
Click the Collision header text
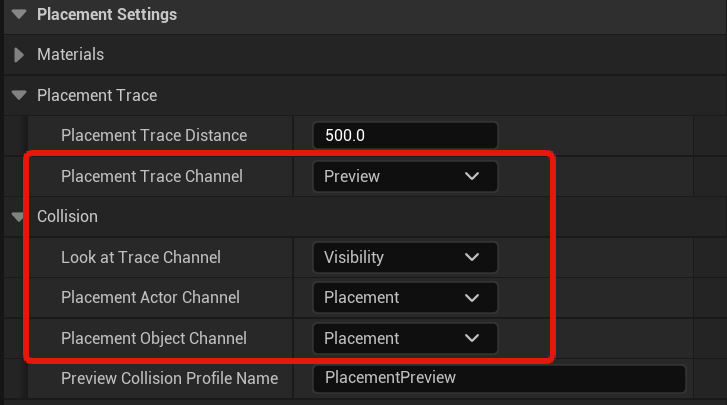(67, 216)
